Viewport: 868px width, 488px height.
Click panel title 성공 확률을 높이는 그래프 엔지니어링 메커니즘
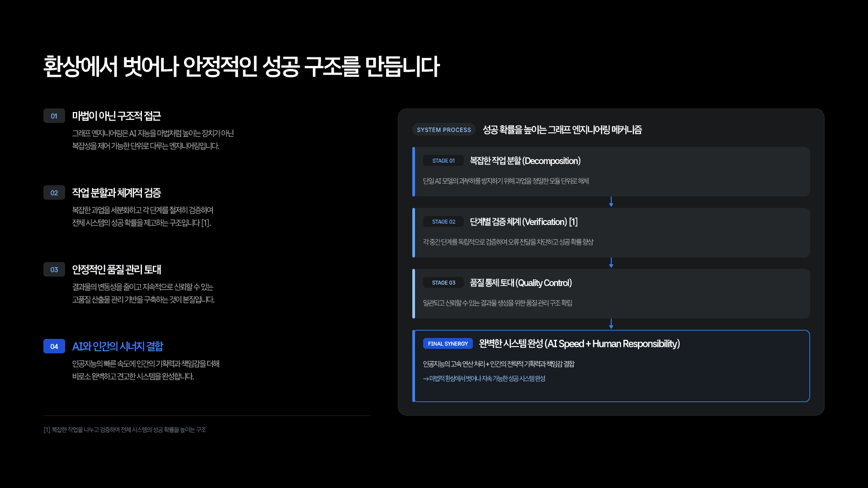pyautogui.click(x=562, y=130)
